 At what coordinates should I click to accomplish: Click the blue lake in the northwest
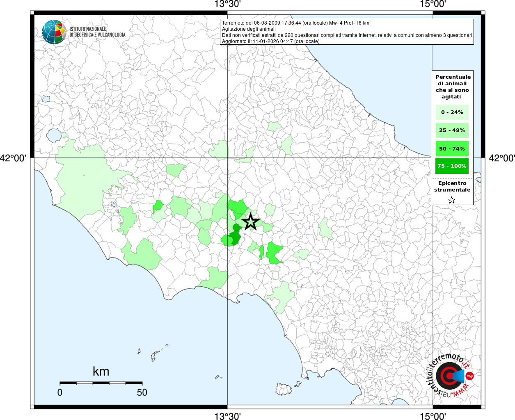53,135
